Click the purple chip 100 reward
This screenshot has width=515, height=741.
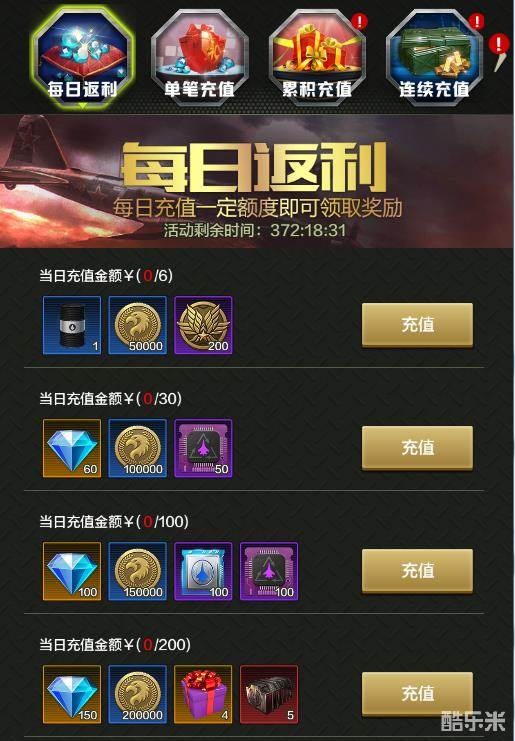(269, 571)
